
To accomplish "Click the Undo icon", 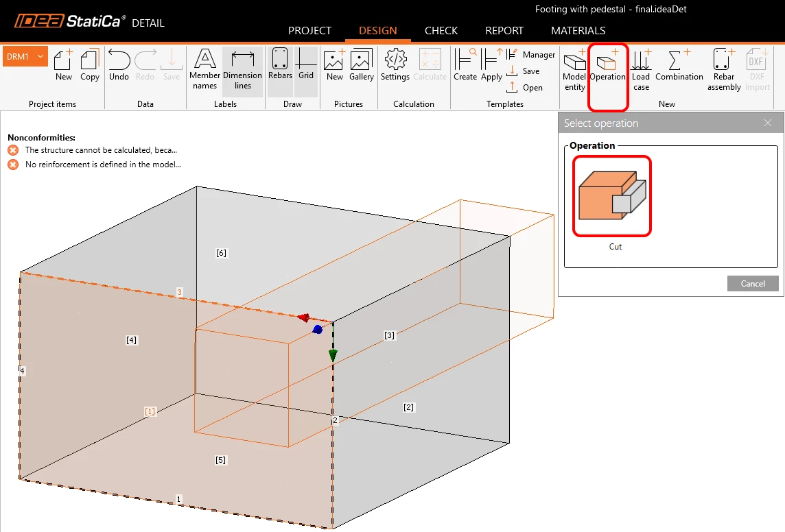I will tap(119, 65).
